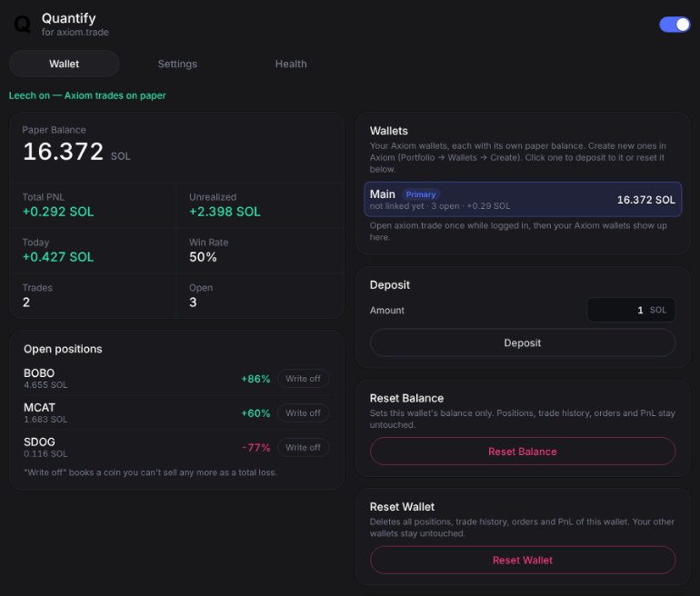Click the Primary badge on Main wallet
Viewport: 700px width, 596px height.
421,194
